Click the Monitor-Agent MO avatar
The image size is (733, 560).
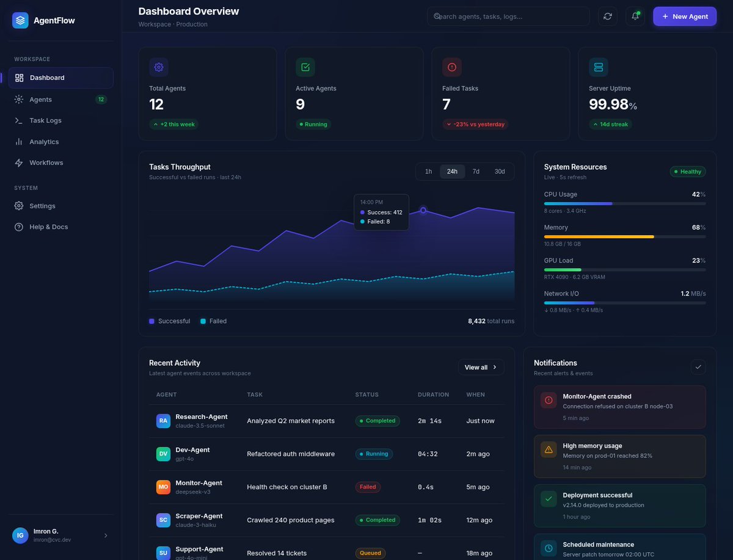163,487
